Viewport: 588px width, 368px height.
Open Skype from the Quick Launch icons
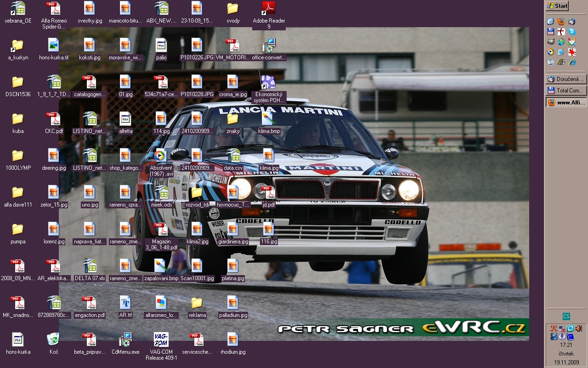(572, 31)
